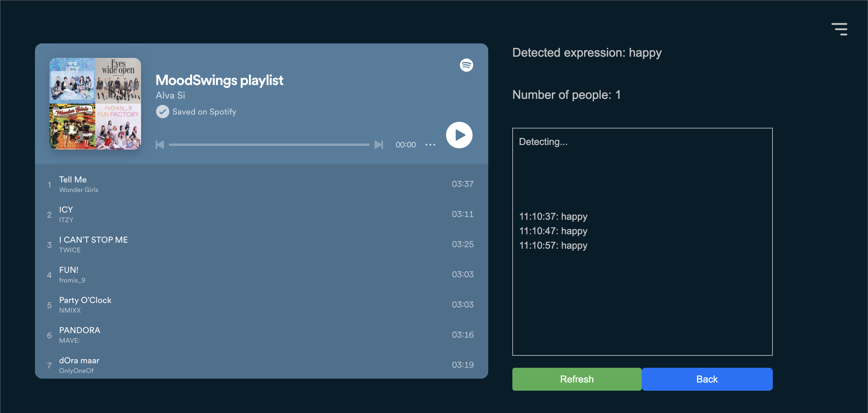Select the track Party O'Clock

[85, 300]
